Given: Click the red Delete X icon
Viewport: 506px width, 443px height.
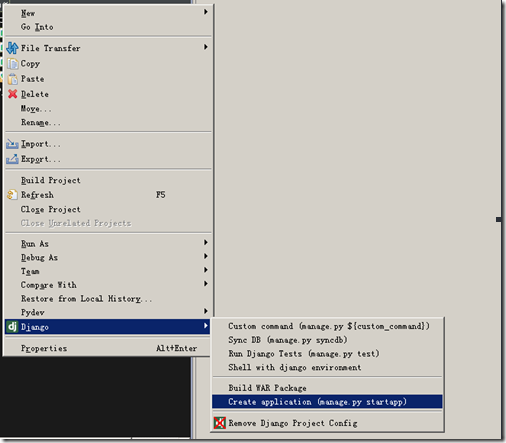Looking at the screenshot, I should (13, 94).
